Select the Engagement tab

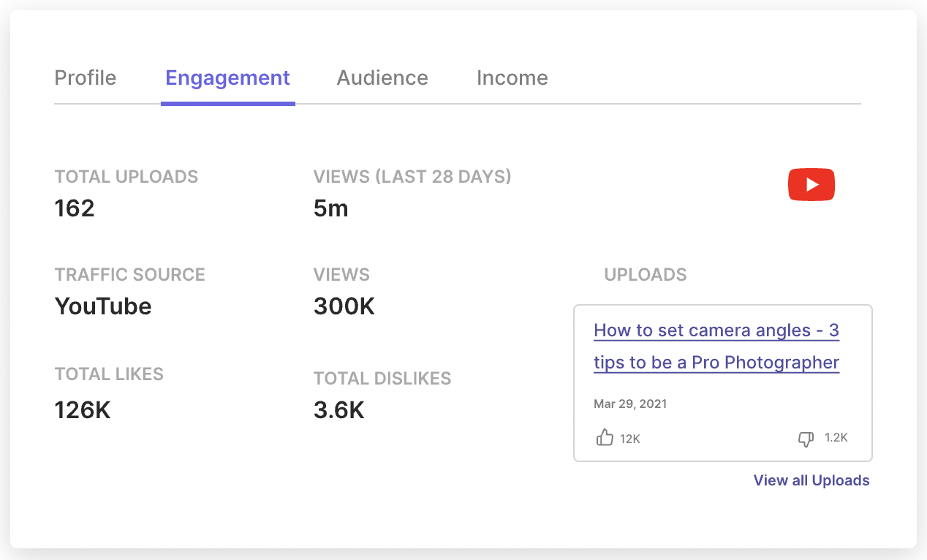[228, 77]
